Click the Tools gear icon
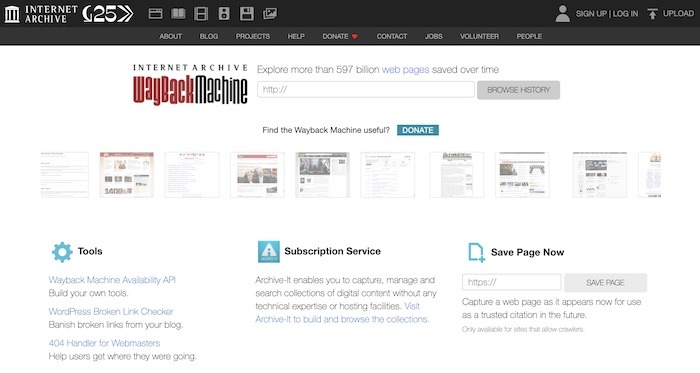 [62, 252]
